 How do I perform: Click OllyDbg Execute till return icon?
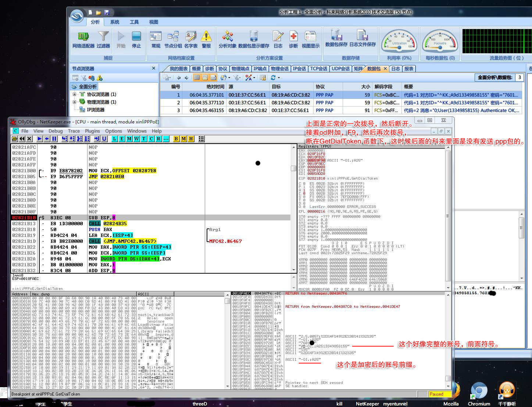click(x=97, y=139)
